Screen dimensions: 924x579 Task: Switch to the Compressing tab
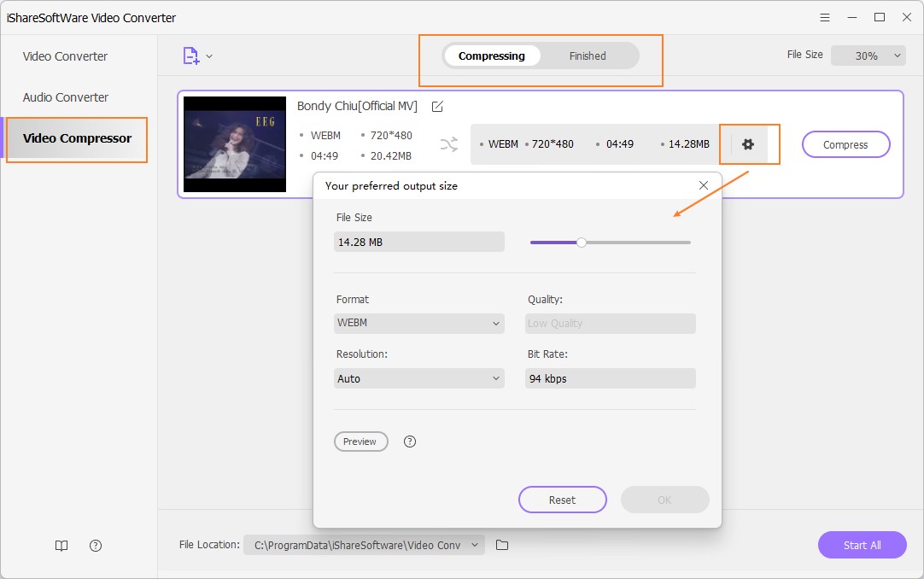point(492,56)
